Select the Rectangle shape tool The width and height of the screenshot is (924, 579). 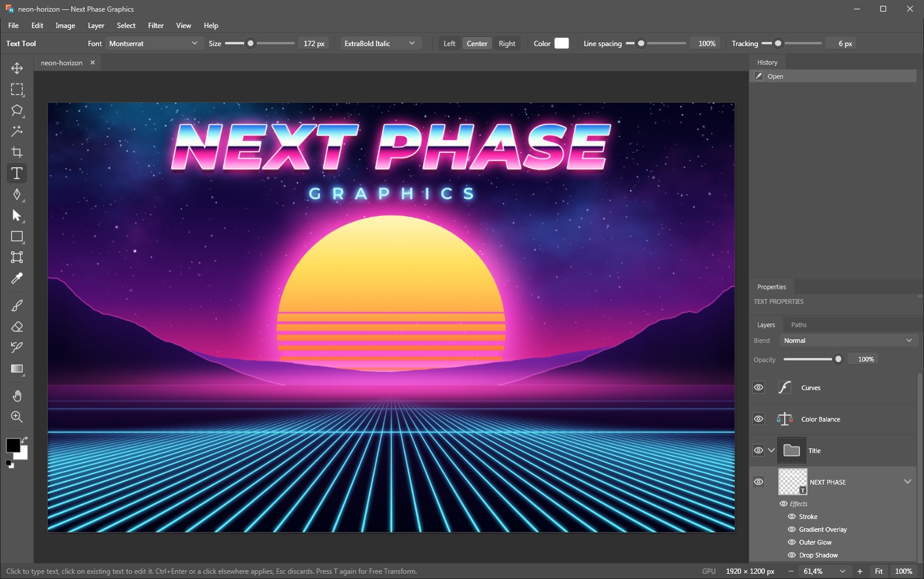tap(17, 236)
